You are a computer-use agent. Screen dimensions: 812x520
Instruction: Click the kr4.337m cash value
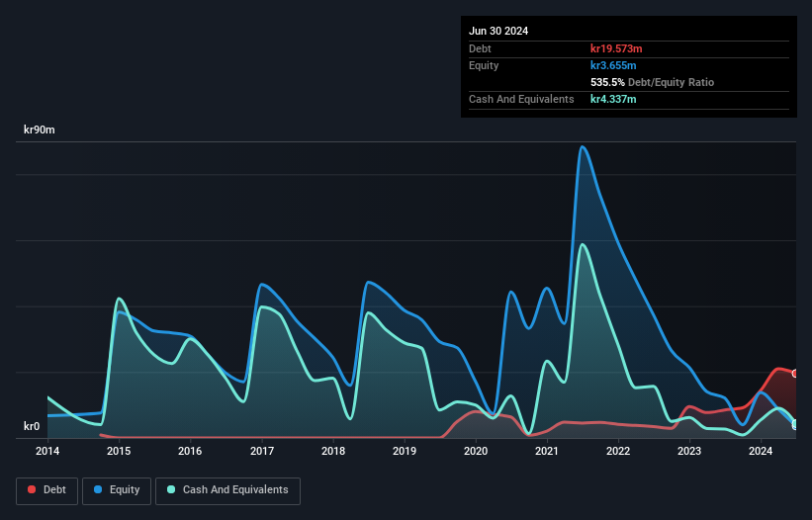613,99
